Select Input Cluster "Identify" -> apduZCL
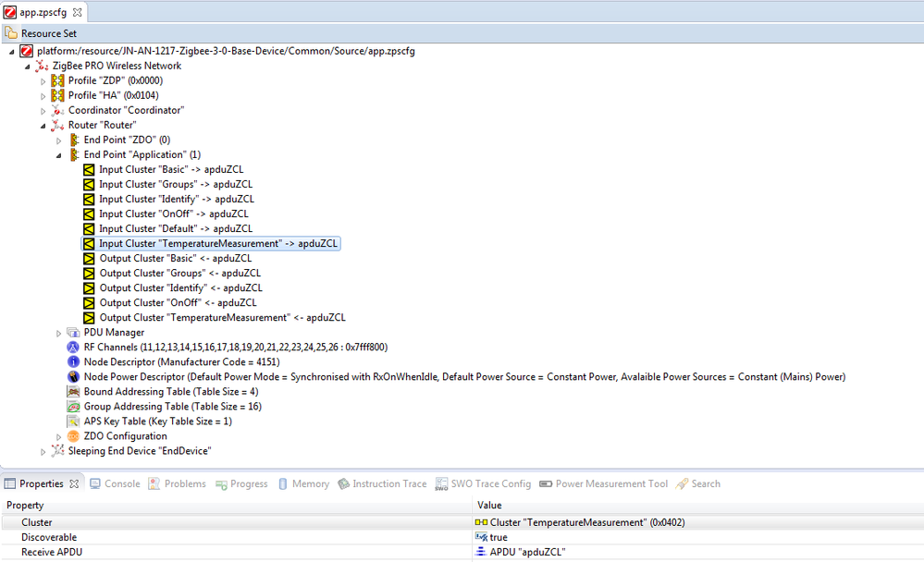 pos(177,199)
